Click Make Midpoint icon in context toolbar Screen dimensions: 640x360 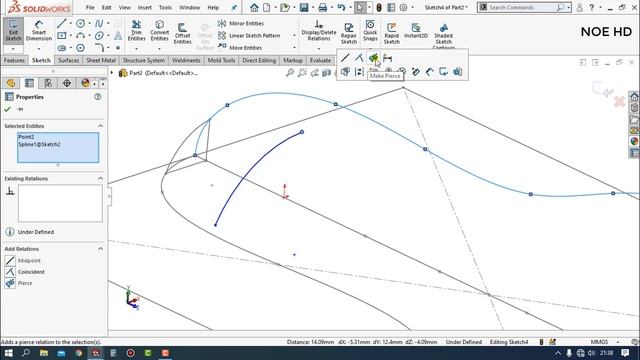point(345,58)
